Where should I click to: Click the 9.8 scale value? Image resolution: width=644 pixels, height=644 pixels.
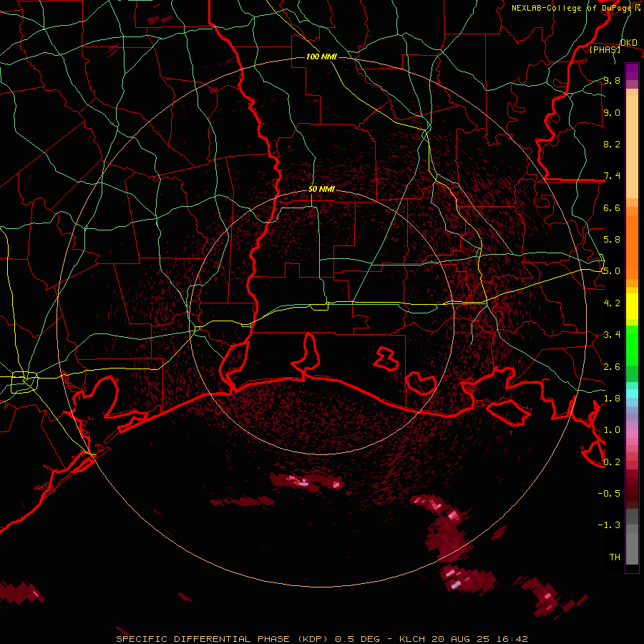(x=612, y=80)
